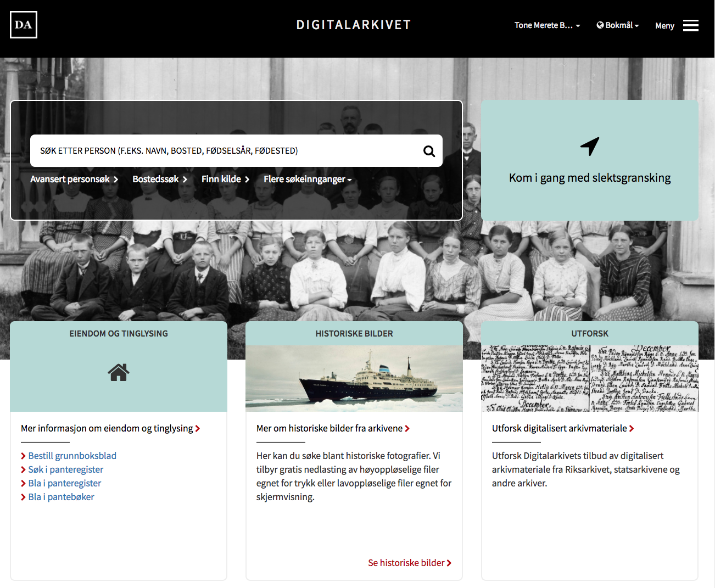Open Utforsk digitalisert arkivmateriale link

pos(563,428)
